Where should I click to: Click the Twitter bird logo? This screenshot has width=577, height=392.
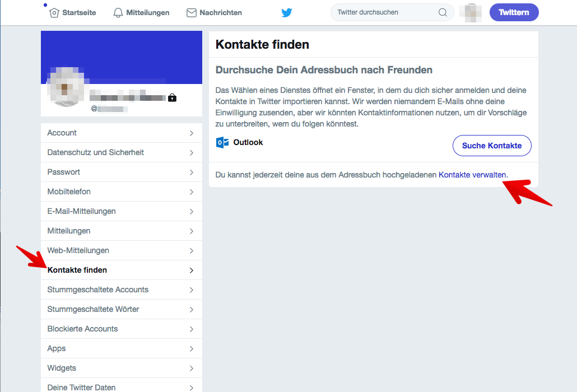[287, 13]
